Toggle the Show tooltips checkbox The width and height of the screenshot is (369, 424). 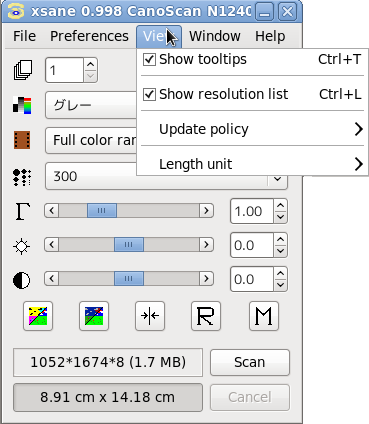pos(149,60)
